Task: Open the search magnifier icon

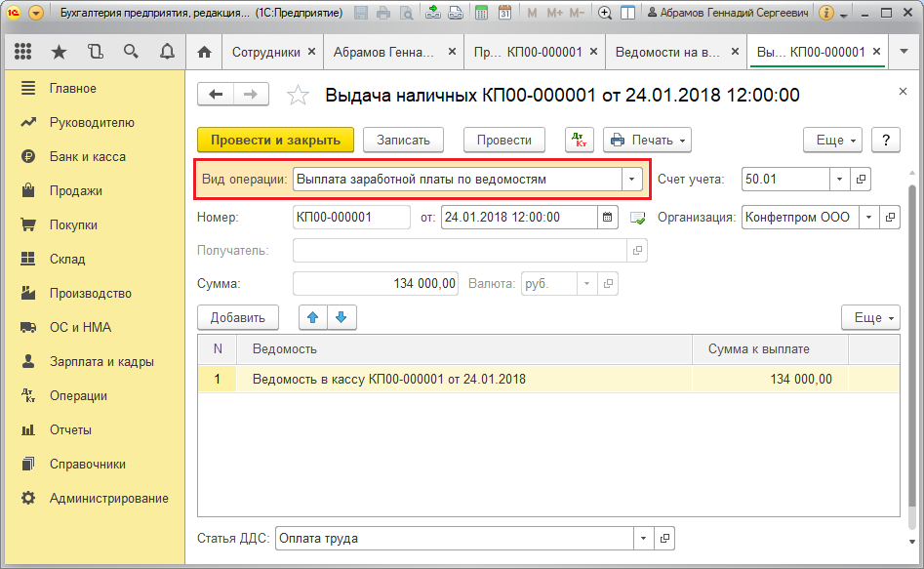Action: pos(131,52)
